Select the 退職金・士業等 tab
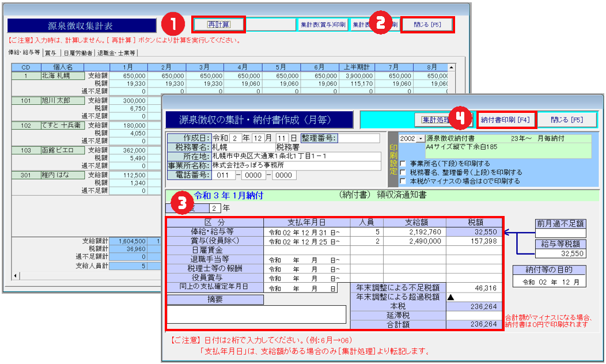 [x=116, y=53]
